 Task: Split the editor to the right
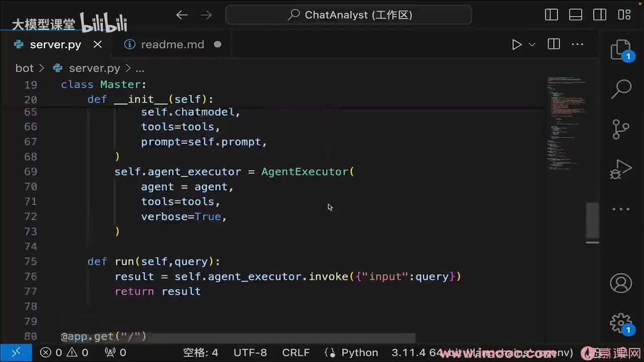[x=553, y=44]
